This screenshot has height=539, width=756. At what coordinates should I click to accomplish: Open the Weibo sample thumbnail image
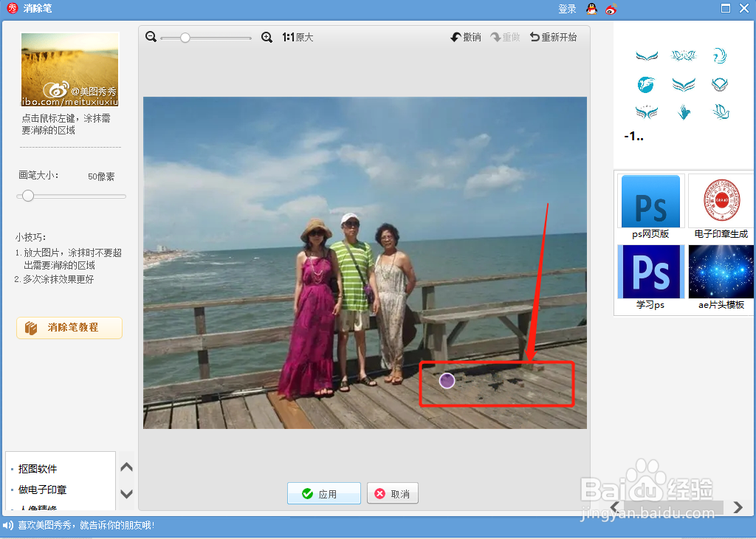pos(70,69)
